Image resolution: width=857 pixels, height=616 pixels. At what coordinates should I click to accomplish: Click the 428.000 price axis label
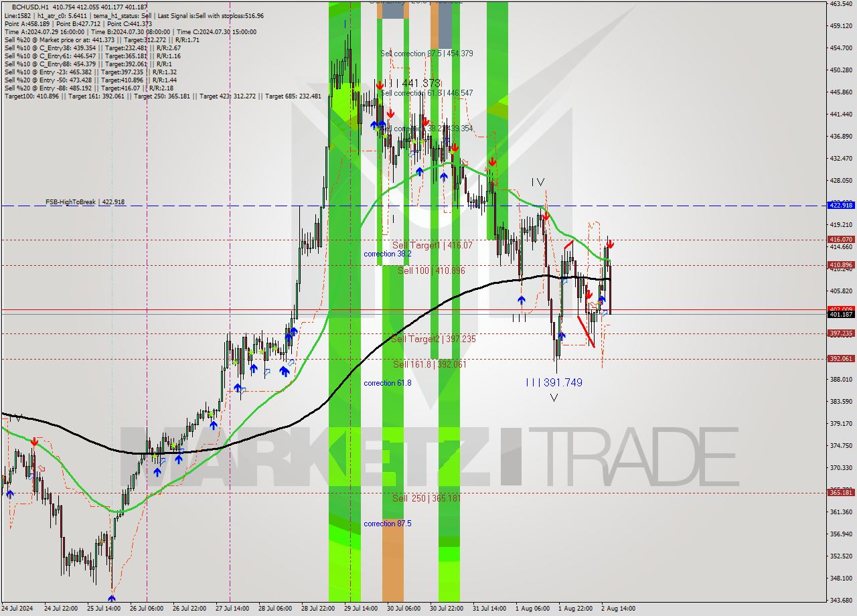[840, 181]
